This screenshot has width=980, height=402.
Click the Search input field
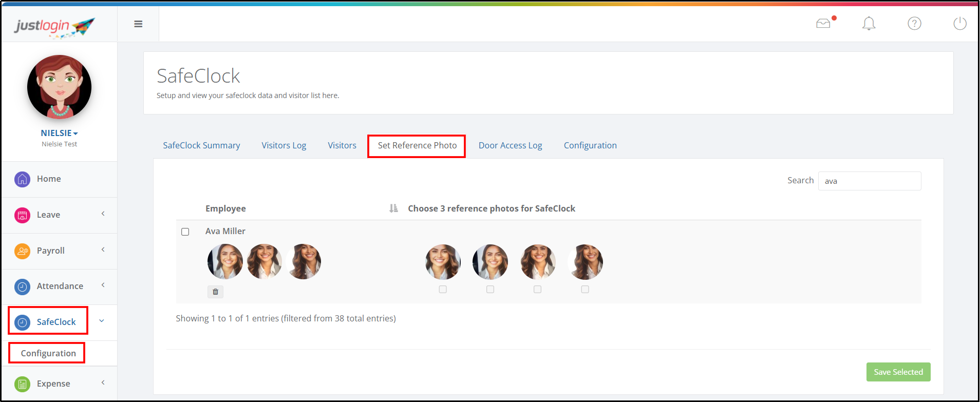870,181
